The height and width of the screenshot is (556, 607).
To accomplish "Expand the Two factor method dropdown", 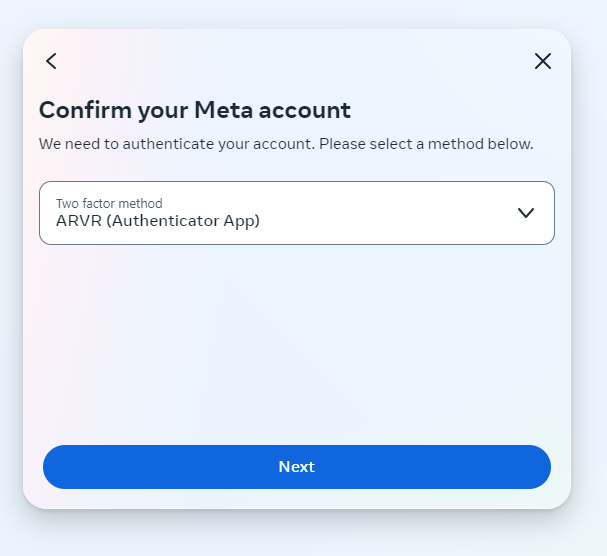I will 296,213.
